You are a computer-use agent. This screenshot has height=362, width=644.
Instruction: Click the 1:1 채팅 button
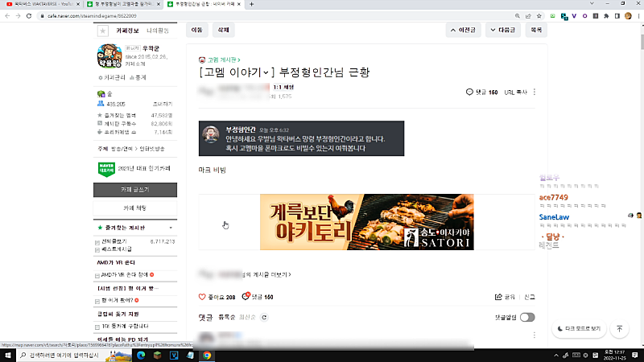(283, 87)
